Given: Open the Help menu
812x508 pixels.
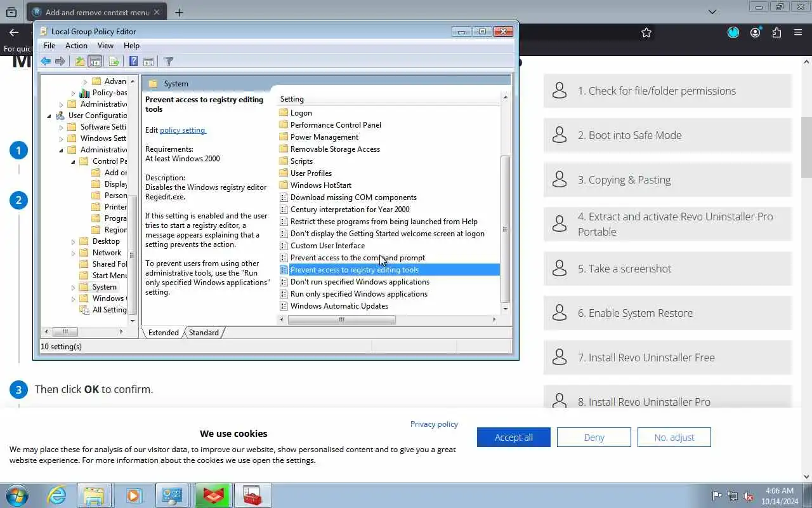Looking at the screenshot, I should coord(131,46).
